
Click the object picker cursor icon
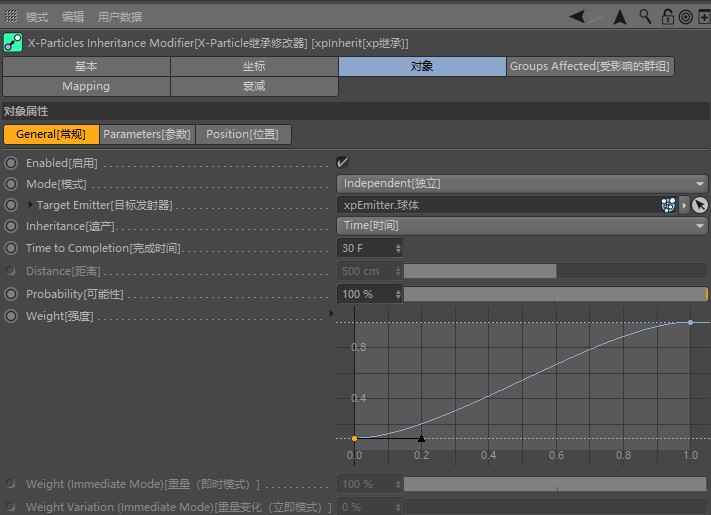(700, 205)
